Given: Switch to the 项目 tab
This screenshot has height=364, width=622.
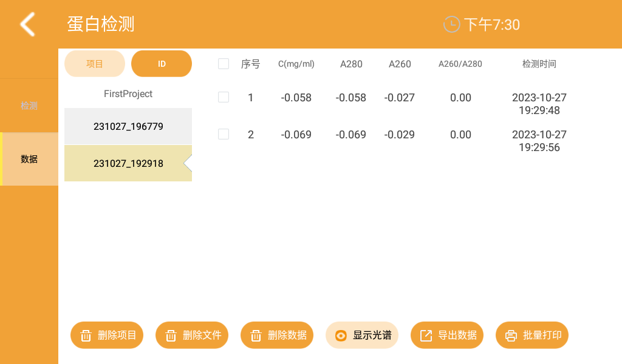Looking at the screenshot, I should [x=95, y=63].
